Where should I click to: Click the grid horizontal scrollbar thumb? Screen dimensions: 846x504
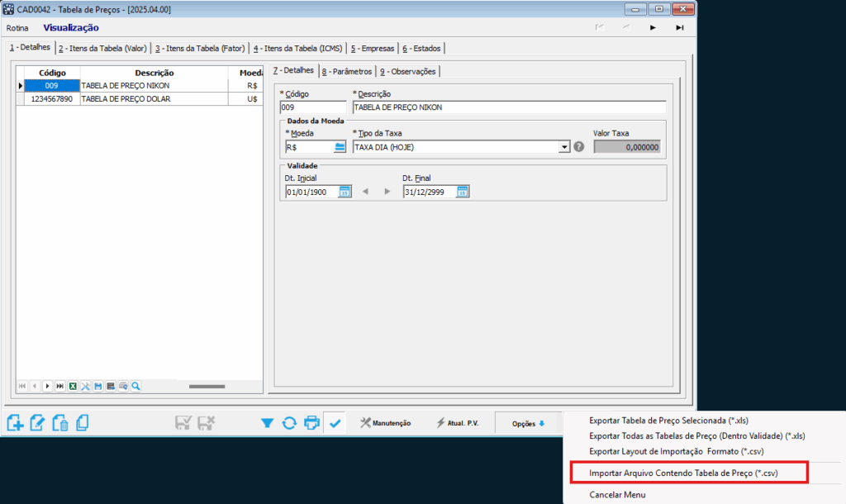click(207, 387)
